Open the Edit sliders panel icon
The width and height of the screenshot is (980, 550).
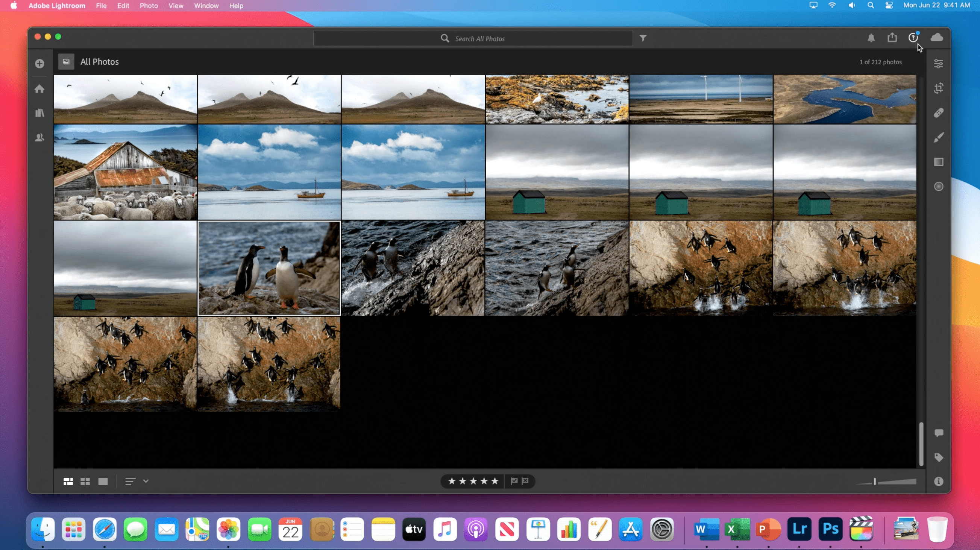938,64
